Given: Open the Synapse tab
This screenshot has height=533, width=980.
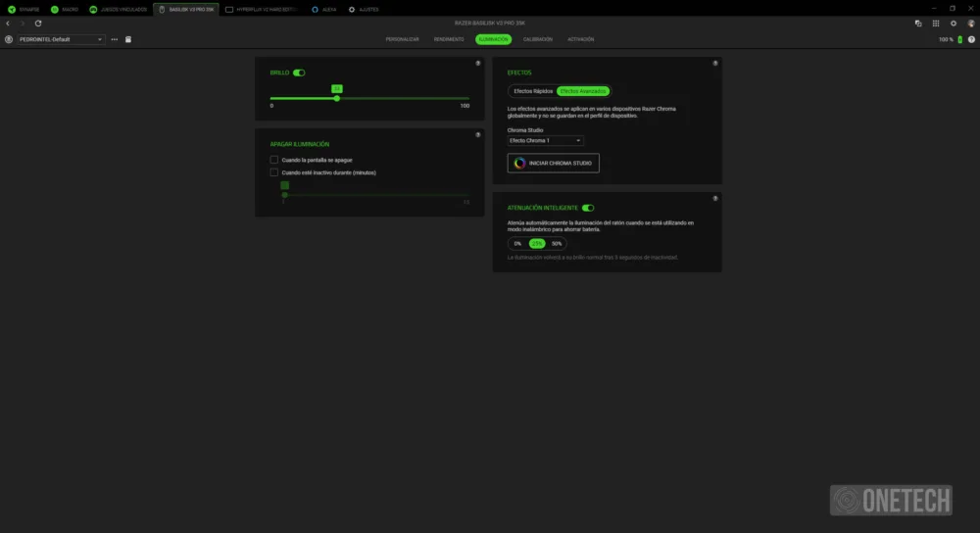Looking at the screenshot, I should pos(24,10).
